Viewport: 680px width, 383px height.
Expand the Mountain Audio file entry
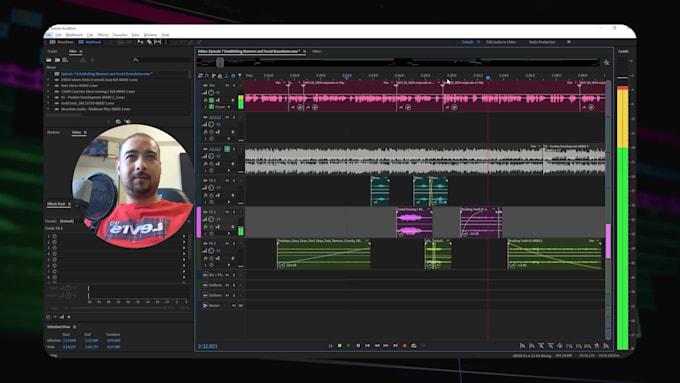point(49,109)
